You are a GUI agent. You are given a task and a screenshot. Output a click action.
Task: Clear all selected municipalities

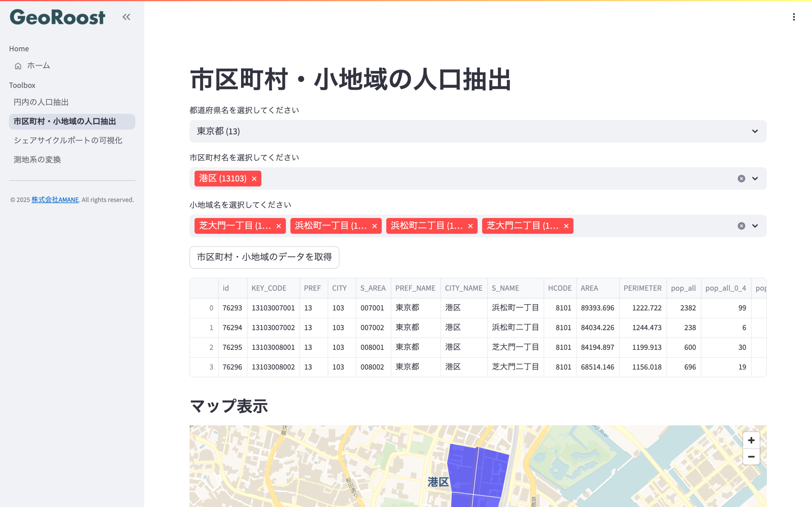click(x=741, y=179)
